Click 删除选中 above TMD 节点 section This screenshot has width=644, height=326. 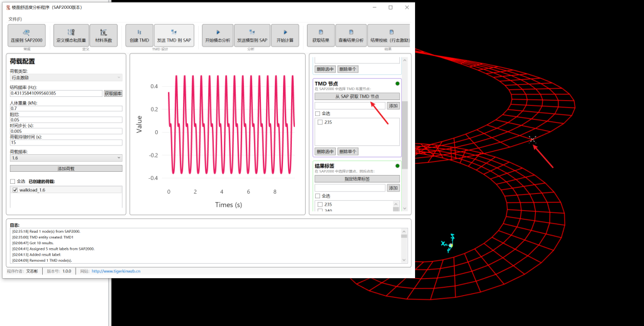coord(325,69)
